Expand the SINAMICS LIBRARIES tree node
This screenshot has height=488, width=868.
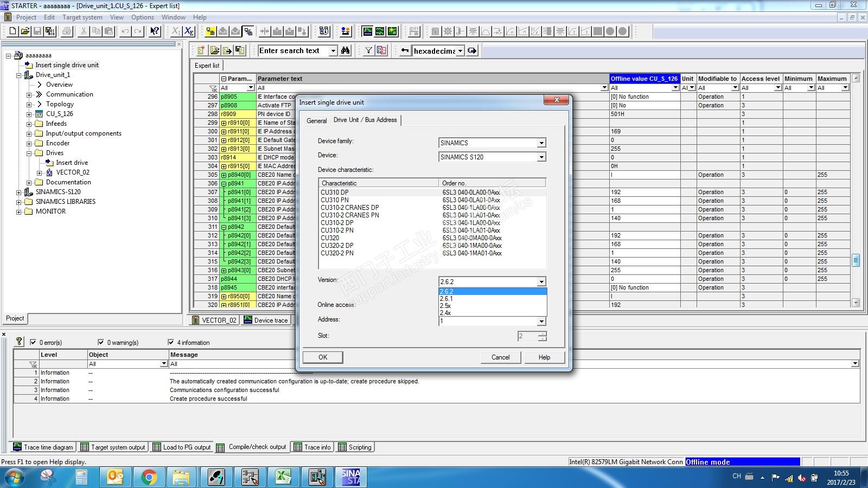19,202
